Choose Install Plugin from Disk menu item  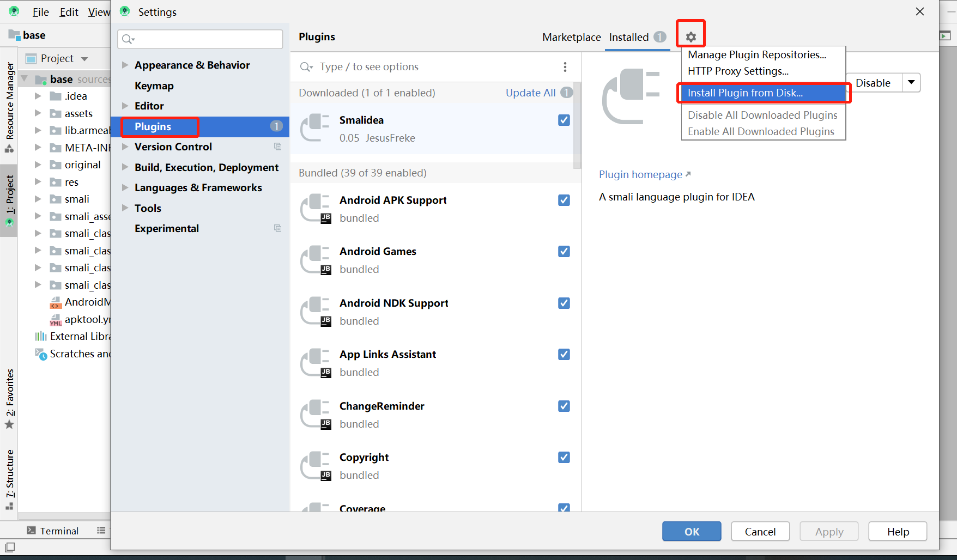tap(763, 93)
